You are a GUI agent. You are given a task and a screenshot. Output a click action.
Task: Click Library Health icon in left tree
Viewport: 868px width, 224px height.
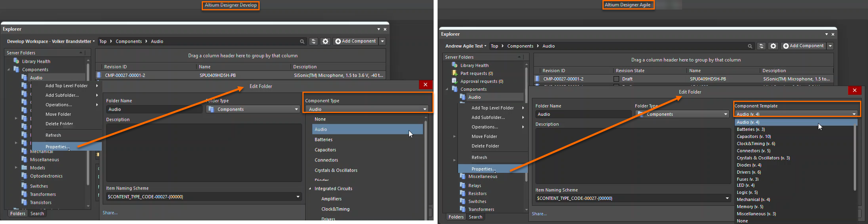click(x=16, y=61)
